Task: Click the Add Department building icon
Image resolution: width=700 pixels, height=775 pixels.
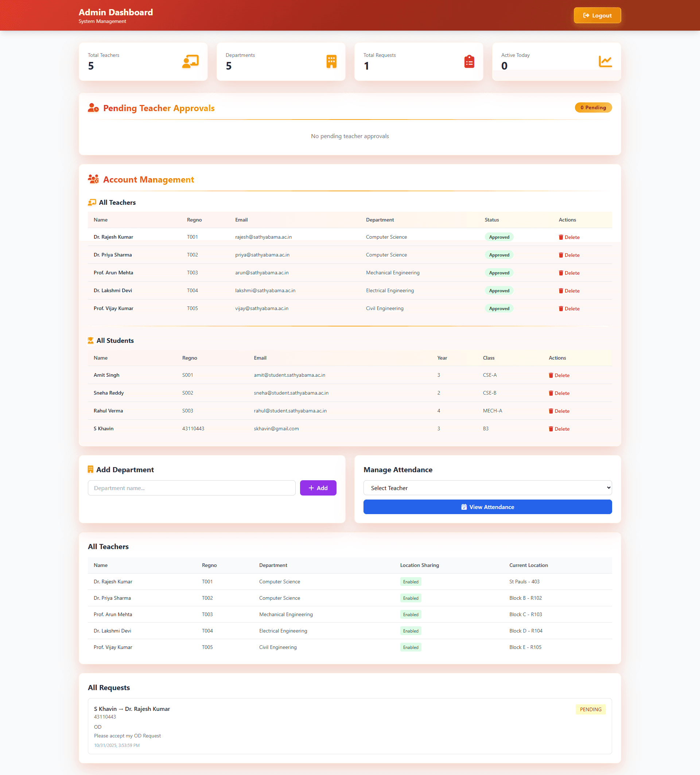Action: pos(91,469)
